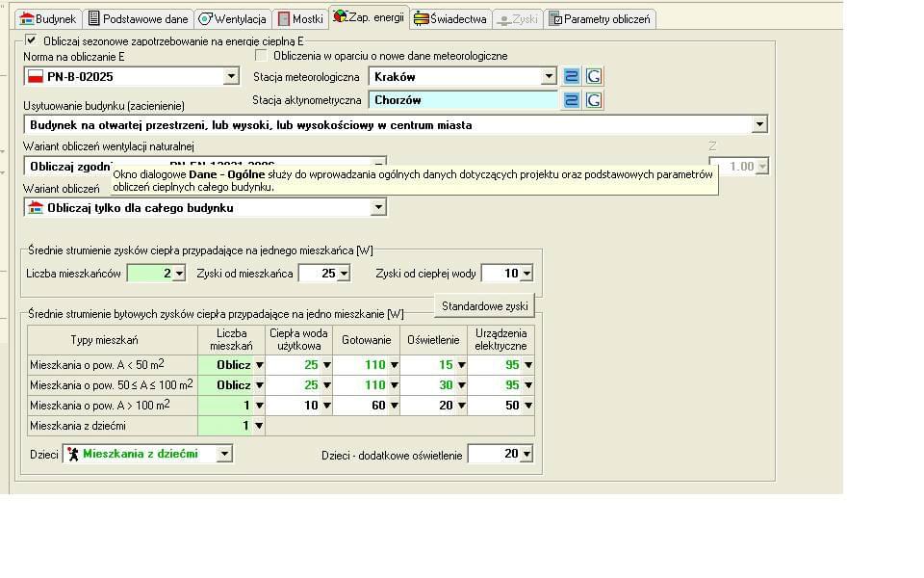
Task: Click the running child icon in Dzieci dropdown
Action: tap(73, 454)
